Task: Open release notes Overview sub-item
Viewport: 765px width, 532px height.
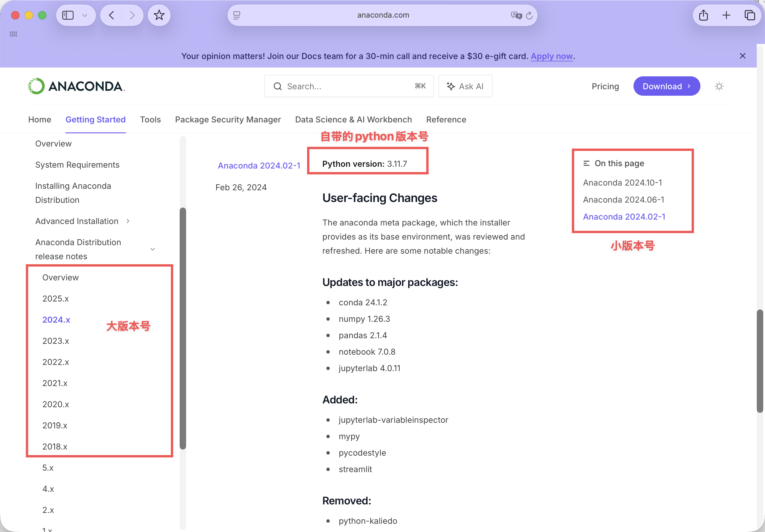Action: [60, 277]
